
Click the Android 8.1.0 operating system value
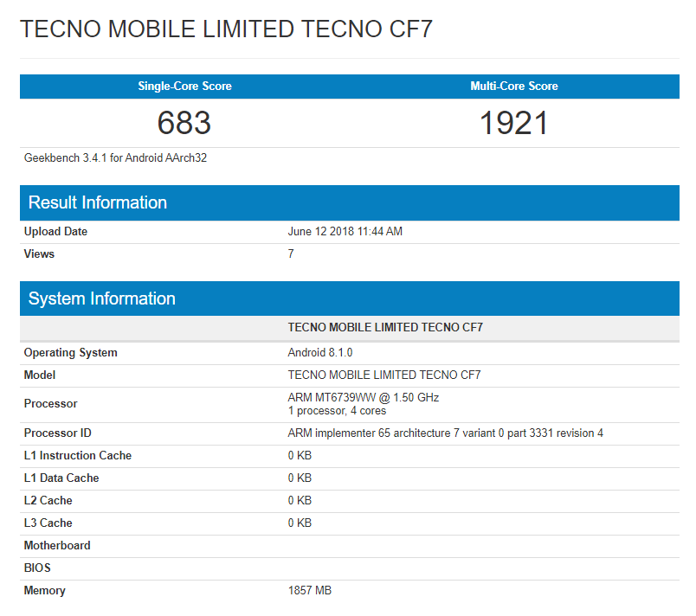click(320, 353)
